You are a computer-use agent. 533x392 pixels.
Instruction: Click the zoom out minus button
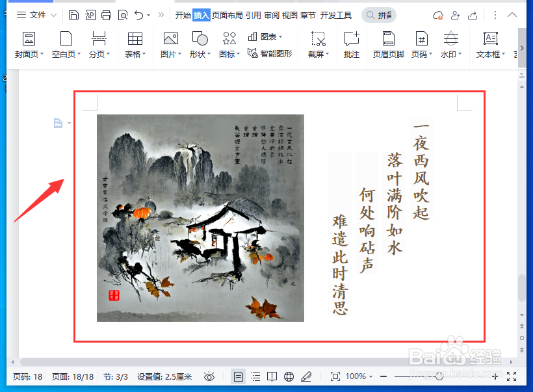383,376
